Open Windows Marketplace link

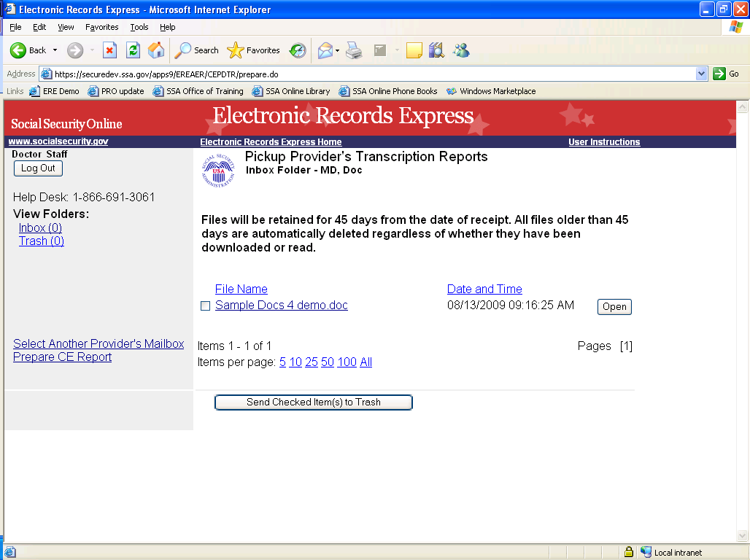[491, 91]
